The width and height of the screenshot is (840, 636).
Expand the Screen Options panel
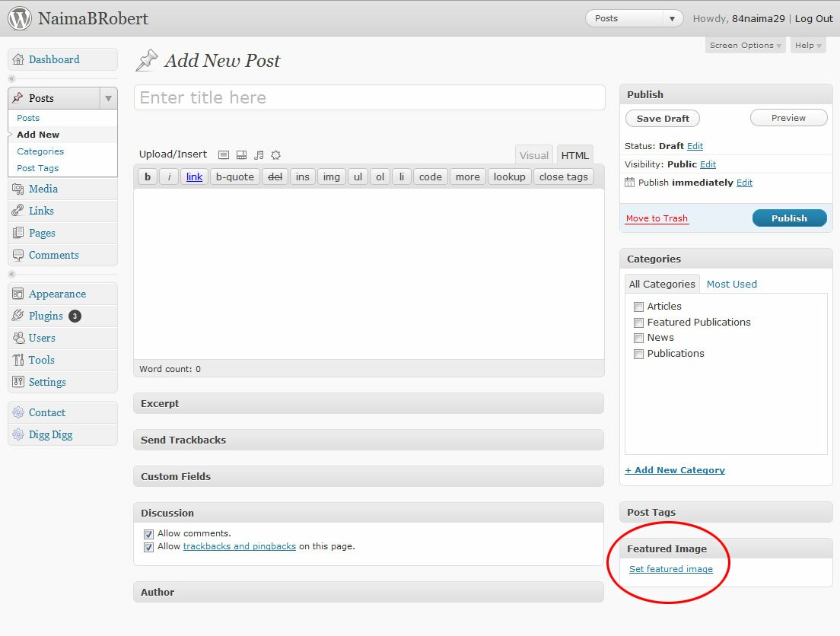pos(745,46)
